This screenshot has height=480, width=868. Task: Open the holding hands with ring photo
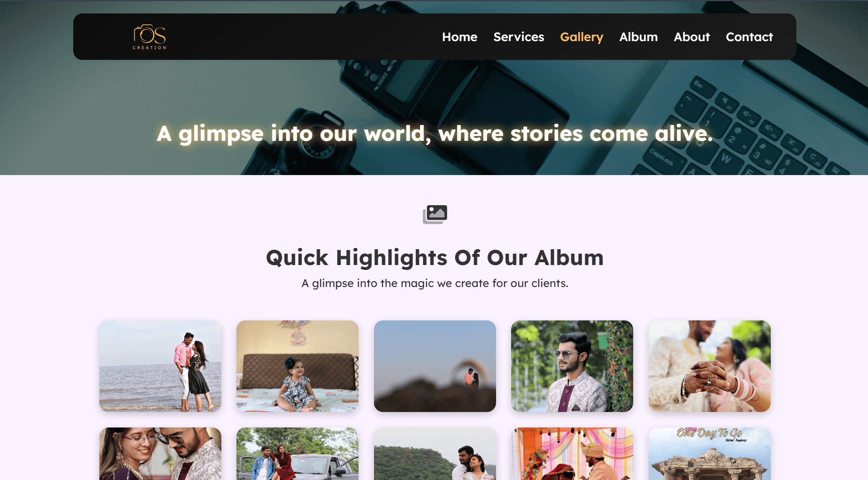[709, 366]
